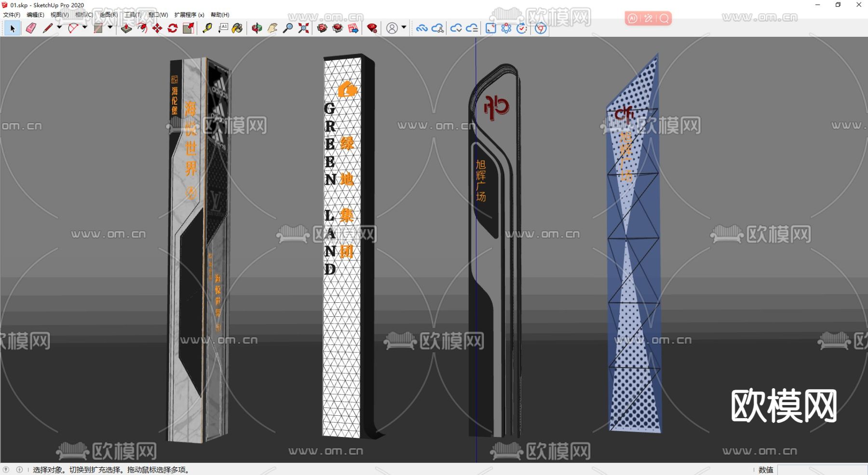Image resolution: width=868 pixels, height=475 pixels.
Task: Click the Zoom Extents tool
Action: point(303,28)
